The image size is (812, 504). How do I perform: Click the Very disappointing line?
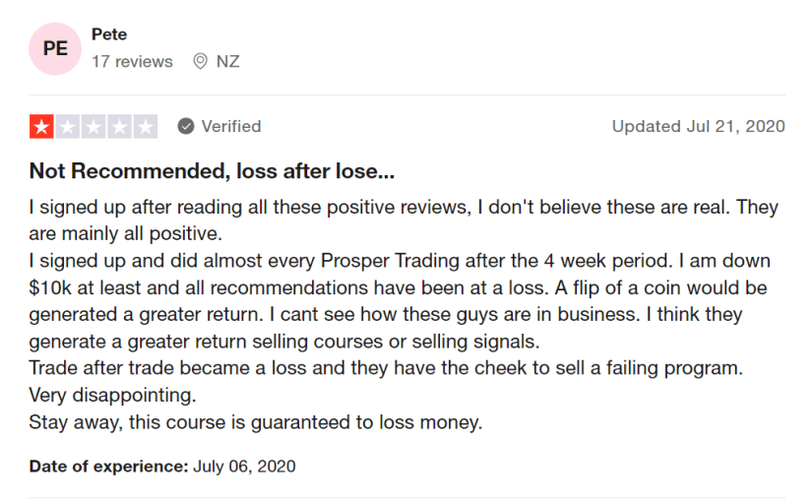[112, 395]
